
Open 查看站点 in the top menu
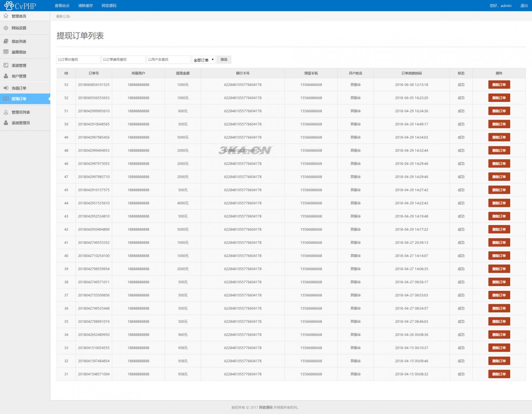(62, 6)
